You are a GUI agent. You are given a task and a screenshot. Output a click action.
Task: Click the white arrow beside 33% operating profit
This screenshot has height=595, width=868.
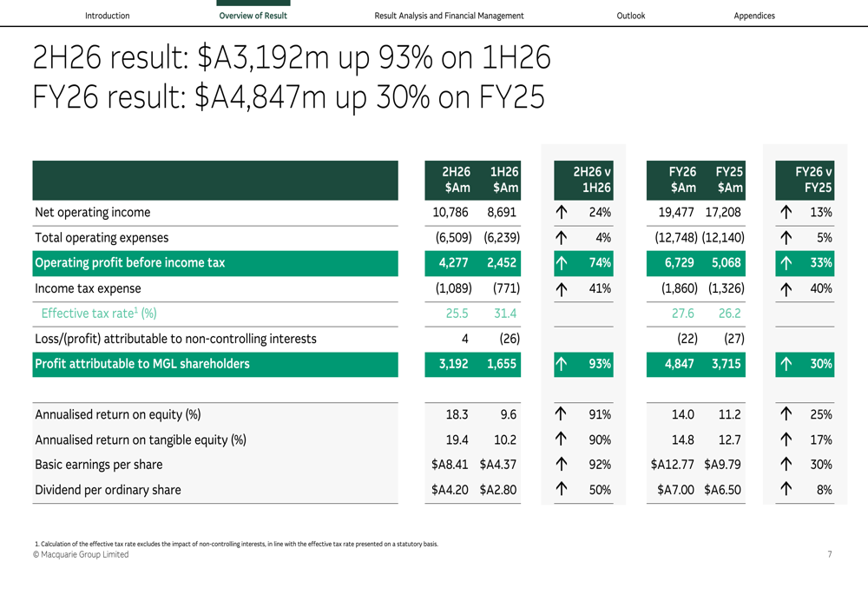click(x=786, y=263)
